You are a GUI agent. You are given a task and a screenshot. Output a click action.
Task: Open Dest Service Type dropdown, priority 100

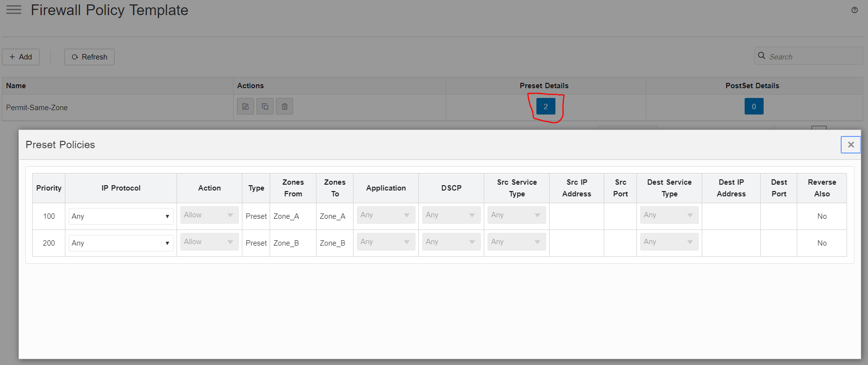point(669,215)
